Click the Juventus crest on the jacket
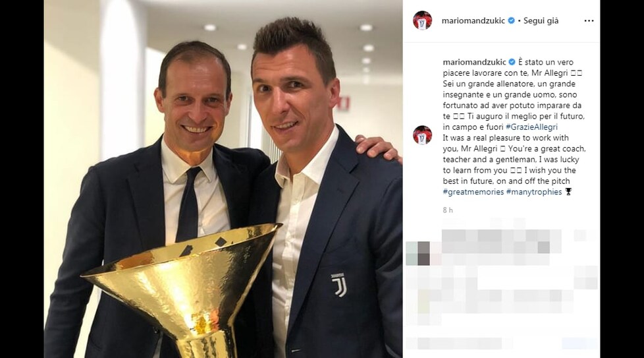 [339, 284]
